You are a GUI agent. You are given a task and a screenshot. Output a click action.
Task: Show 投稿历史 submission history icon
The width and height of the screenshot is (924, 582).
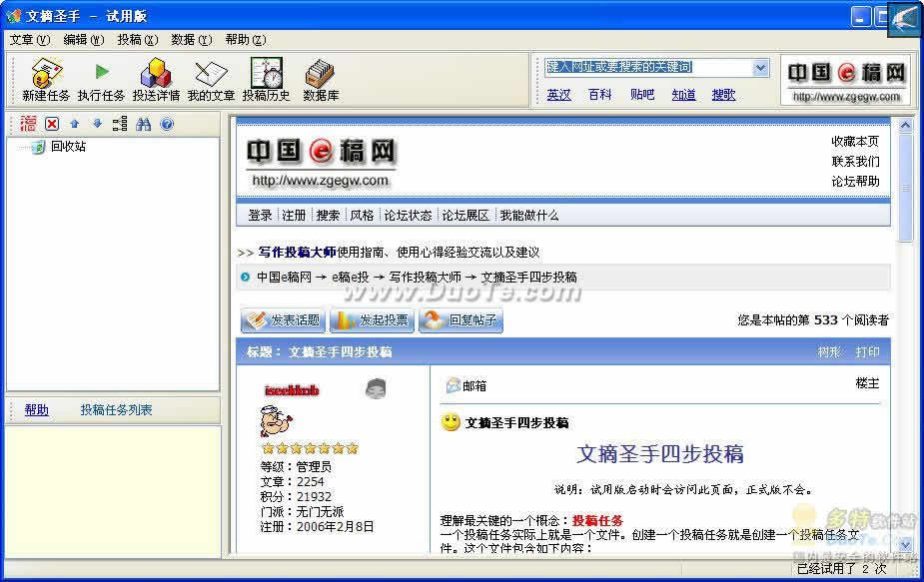pyautogui.click(x=266, y=80)
